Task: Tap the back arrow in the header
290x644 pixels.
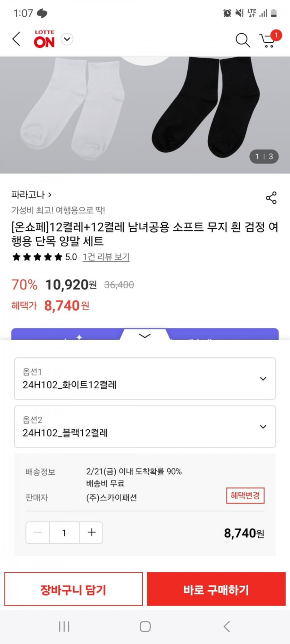Action: [x=16, y=39]
